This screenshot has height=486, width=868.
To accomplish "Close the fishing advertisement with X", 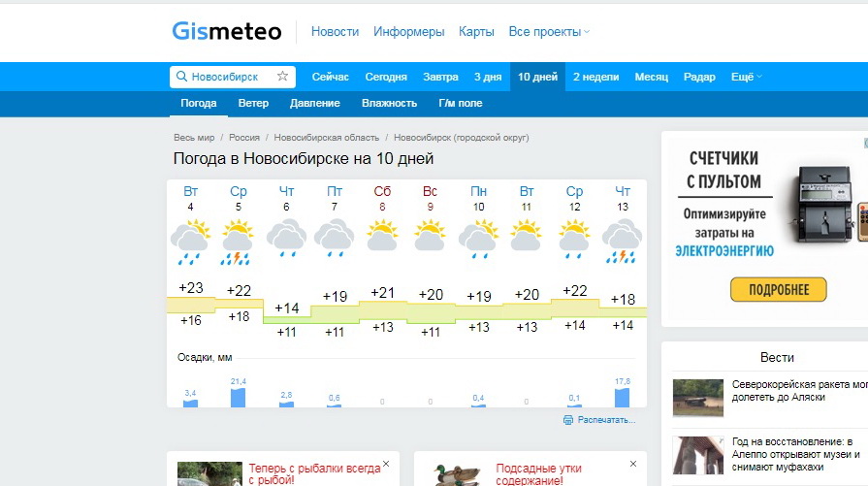I will tap(385, 464).
